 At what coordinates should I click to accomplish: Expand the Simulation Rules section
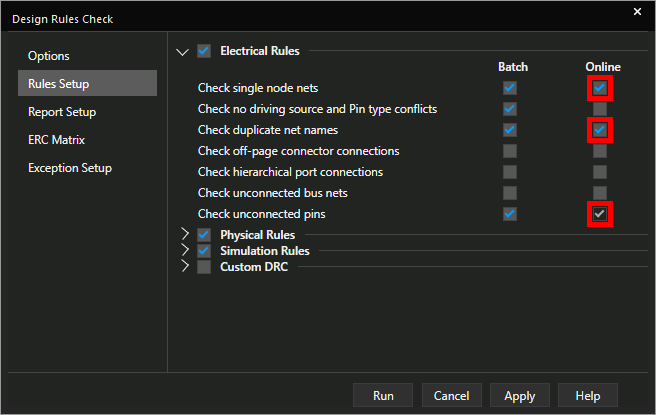point(184,251)
